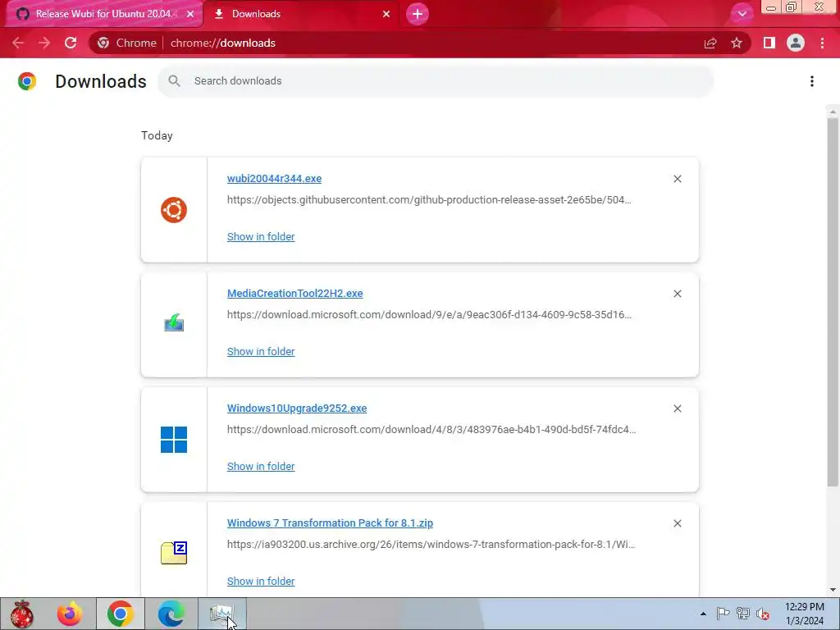Viewport: 840px width, 630px height.
Task: Remove Windows10Upgrade9252.exe from the list
Action: click(678, 409)
